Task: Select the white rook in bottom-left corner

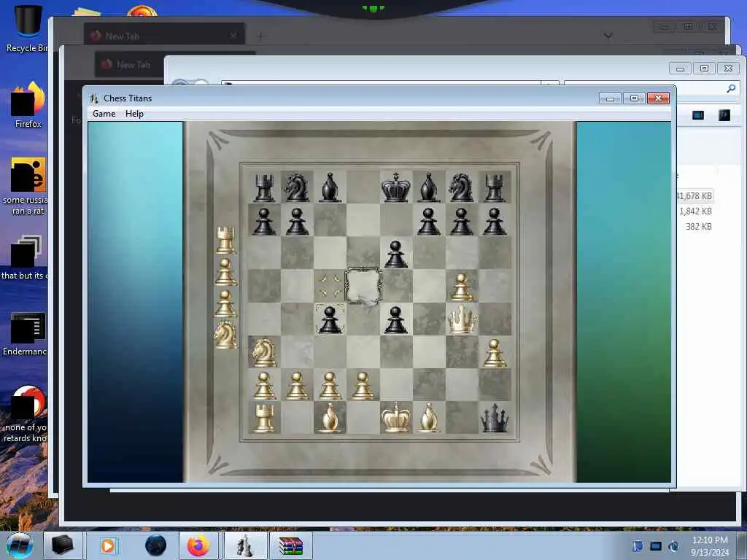Action: point(264,418)
